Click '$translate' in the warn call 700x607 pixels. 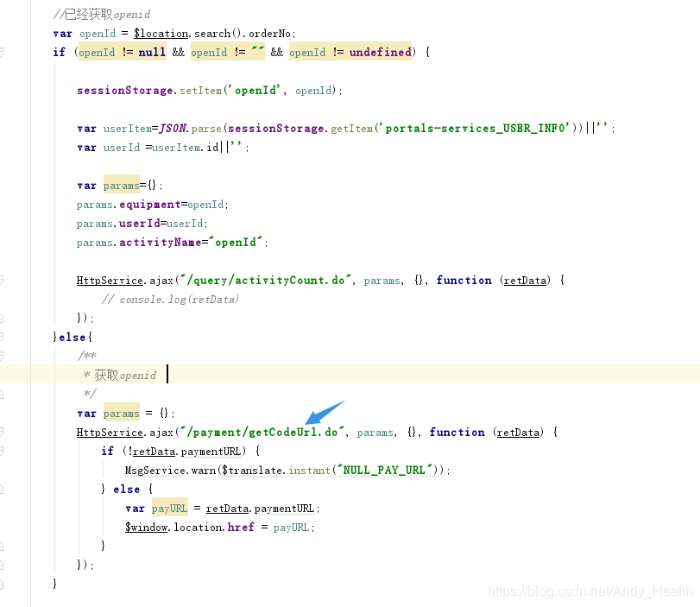pyautogui.click(x=252, y=471)
